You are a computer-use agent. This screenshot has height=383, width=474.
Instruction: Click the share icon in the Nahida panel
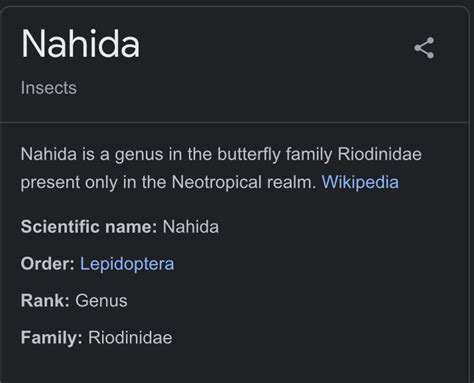point(424,48)
